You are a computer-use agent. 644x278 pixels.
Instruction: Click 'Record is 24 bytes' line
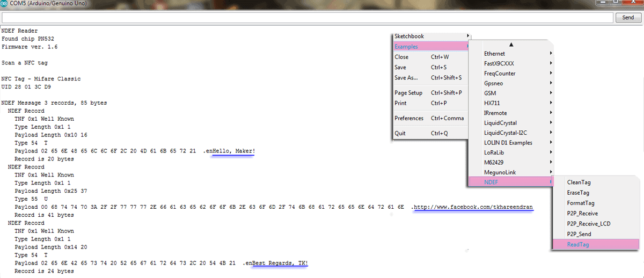click(x=44, y=272)
